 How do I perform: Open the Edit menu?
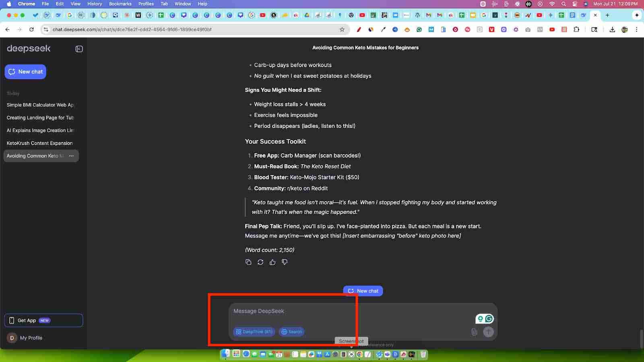(60, 4)
